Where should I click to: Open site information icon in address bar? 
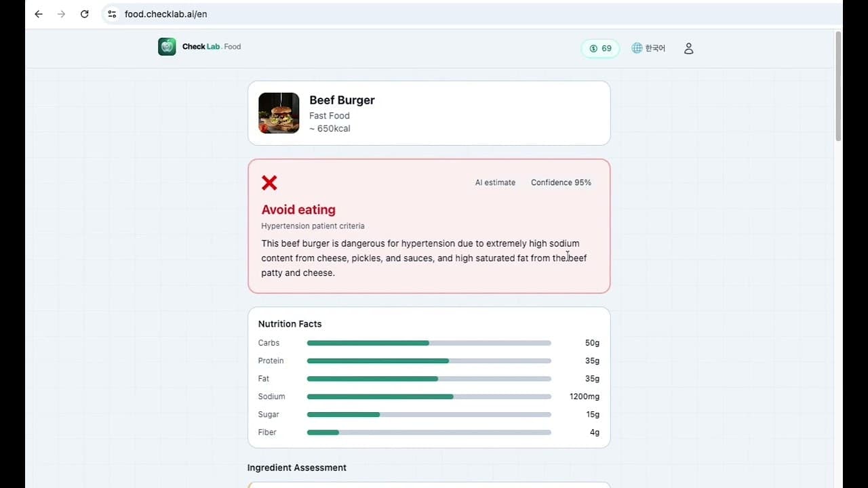[113, 14]
